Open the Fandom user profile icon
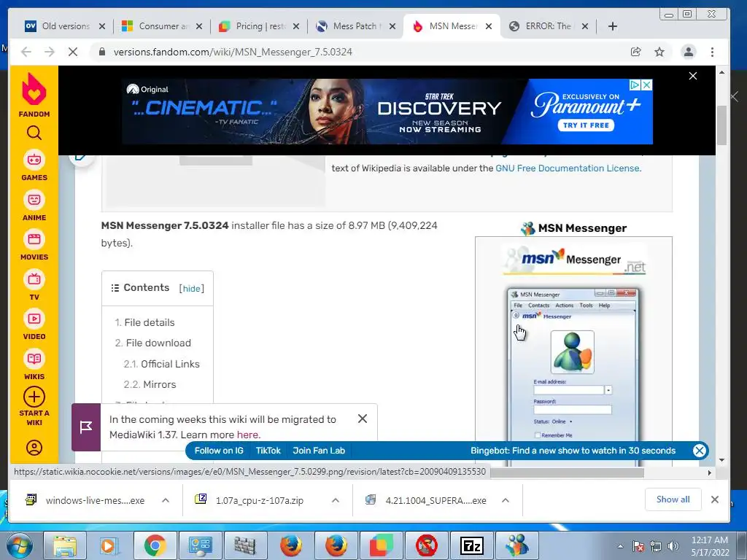The width and height of the screenshot is (747, 560). point(34,448)
